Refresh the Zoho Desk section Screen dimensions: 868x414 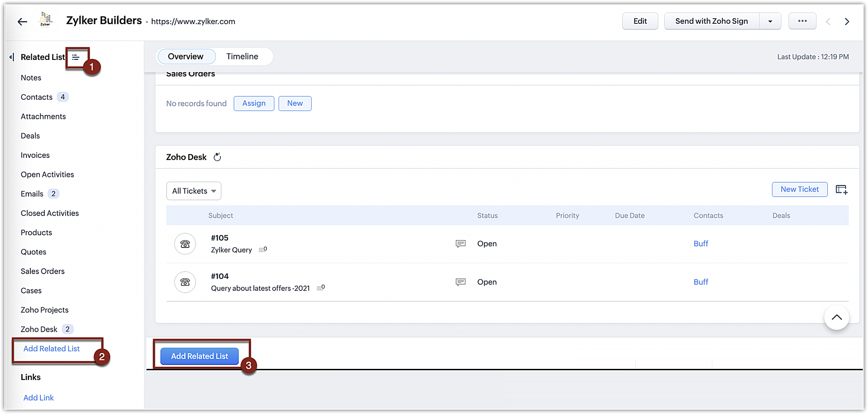coord(217,157)
